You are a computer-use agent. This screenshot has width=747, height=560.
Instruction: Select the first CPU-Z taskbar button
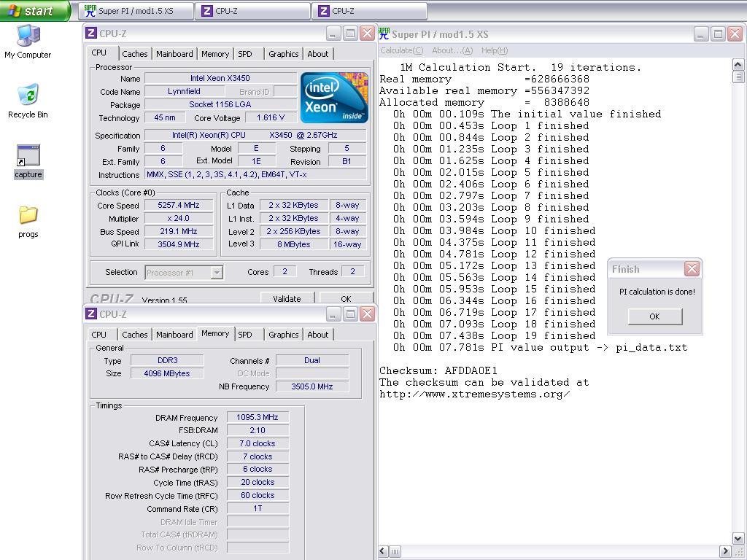(x=252, y=11)
